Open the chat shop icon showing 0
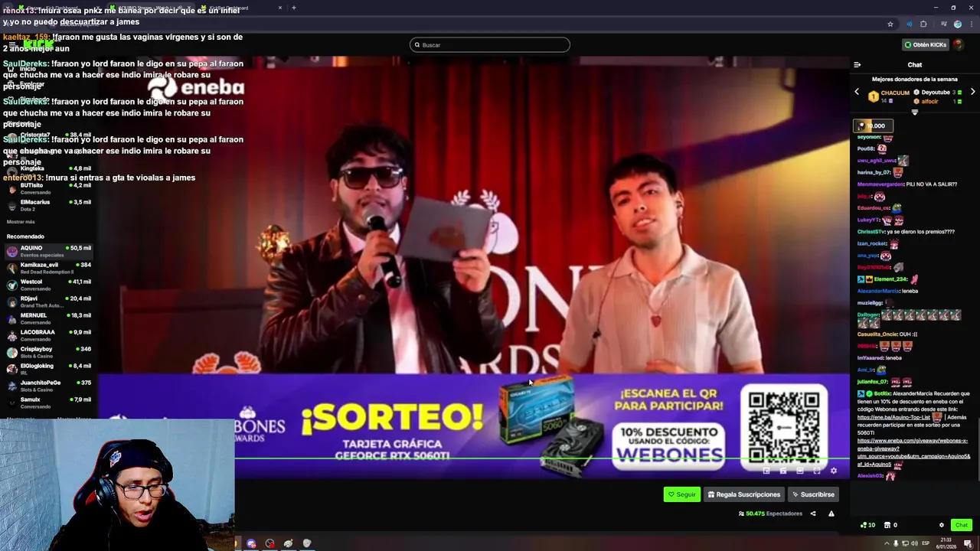Screen dimensions: 980x551 pos(890,525)
